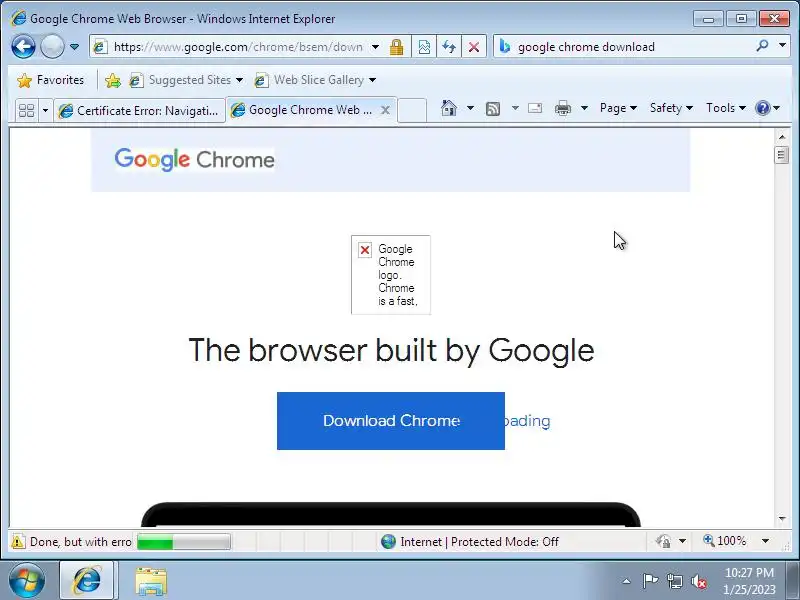Expand the address bar autocomplete dropdown
The height and width of the screenshot is (600, 800).
point(376,47)
